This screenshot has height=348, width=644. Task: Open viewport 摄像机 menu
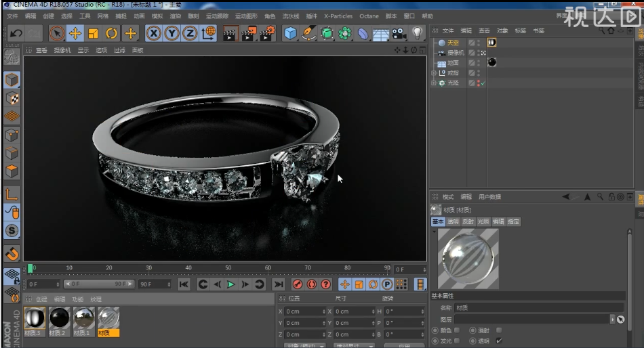point(62,50)
